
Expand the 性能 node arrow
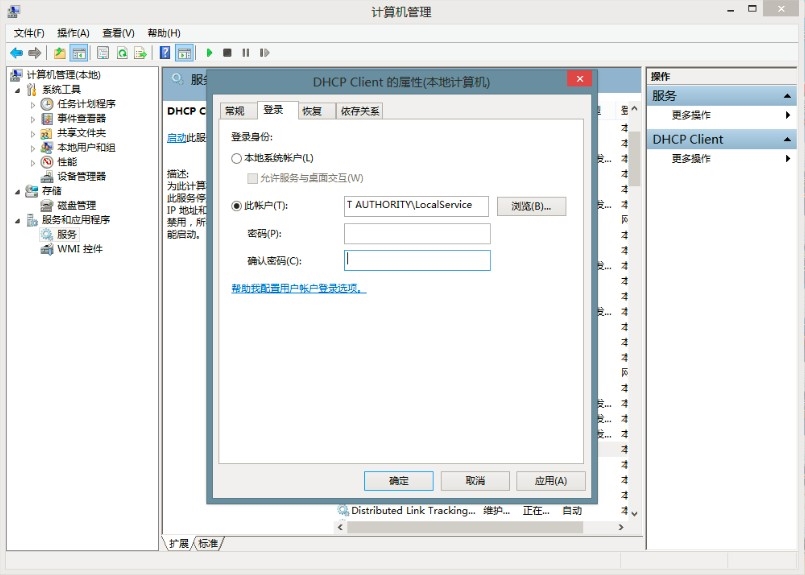[33, 162]
